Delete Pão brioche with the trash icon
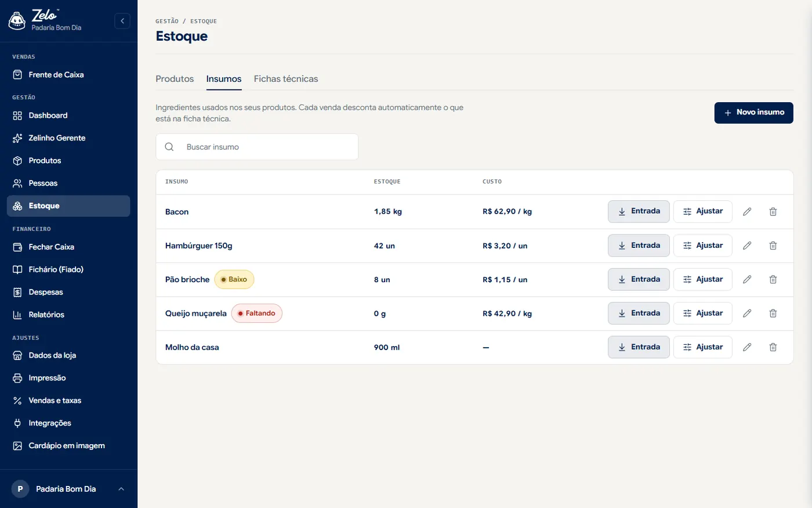The height and width of the screenshot is (508, 812). [773, 279]
